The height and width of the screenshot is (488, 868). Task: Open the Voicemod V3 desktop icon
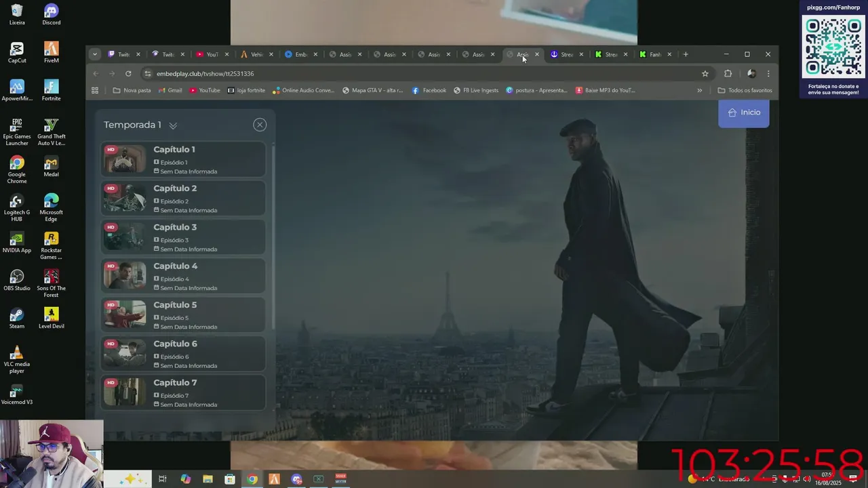[x=17, y=394]
